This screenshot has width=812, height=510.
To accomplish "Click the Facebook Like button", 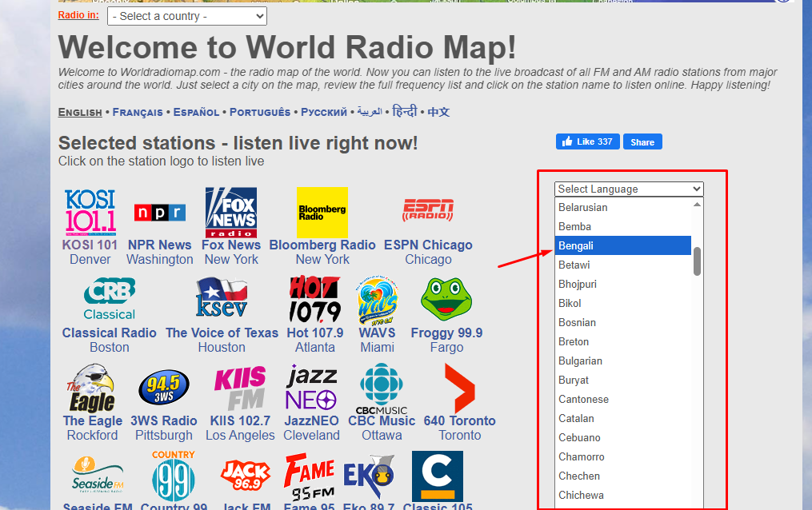I will [x=587, y=141].
